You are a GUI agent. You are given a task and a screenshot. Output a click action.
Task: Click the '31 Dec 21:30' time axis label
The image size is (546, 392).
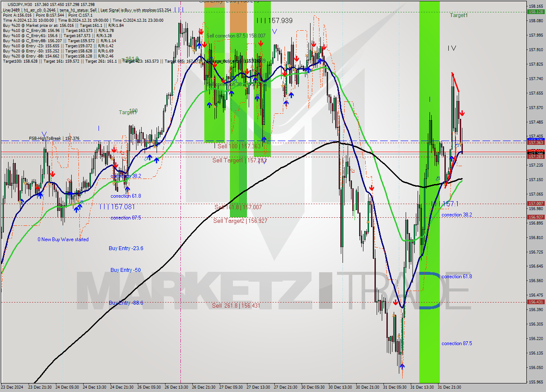pyautogui.click(x=449, y=387)
